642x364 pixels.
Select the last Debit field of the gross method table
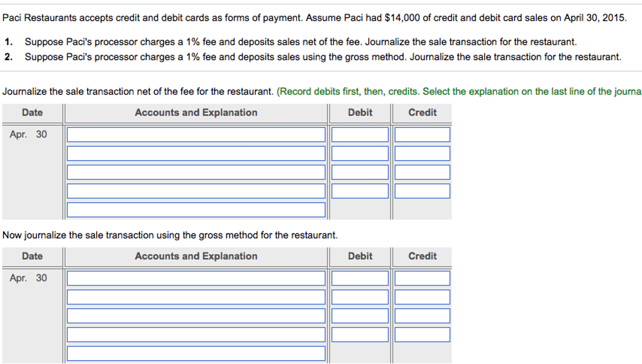coord(359,334)
